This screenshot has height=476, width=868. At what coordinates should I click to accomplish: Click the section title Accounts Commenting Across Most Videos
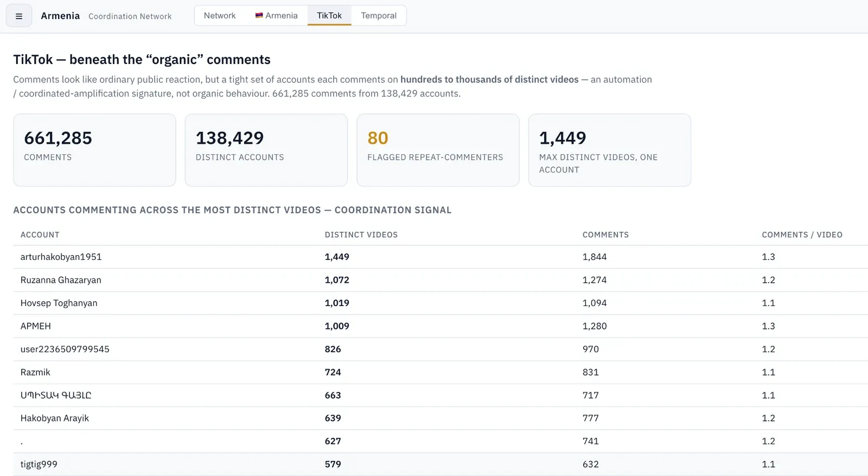tap(232, 210)
